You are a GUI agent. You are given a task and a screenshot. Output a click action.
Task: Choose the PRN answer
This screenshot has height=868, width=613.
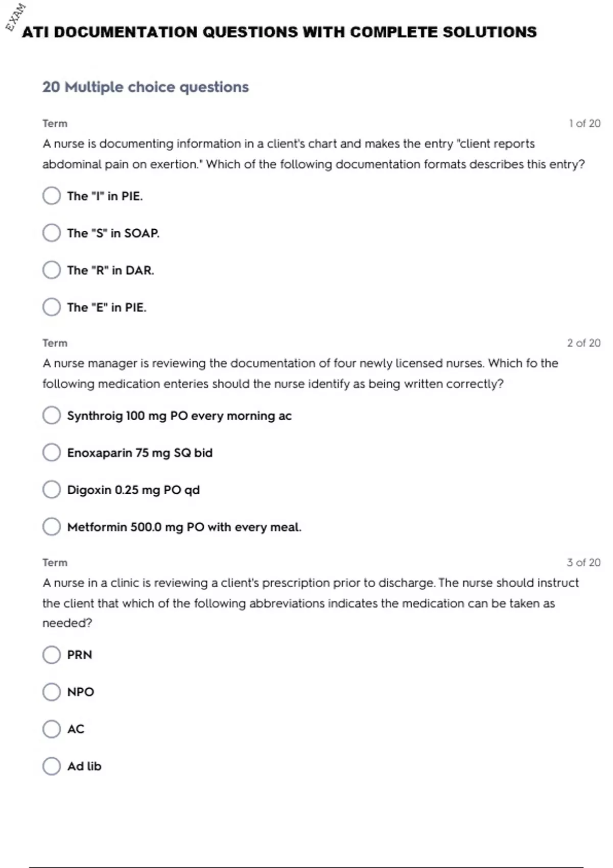(52, 655)
